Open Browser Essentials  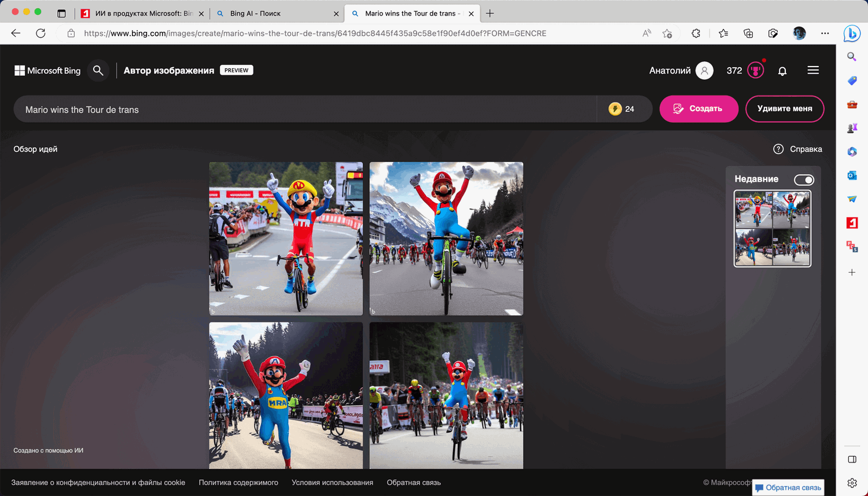click(773, 33)
